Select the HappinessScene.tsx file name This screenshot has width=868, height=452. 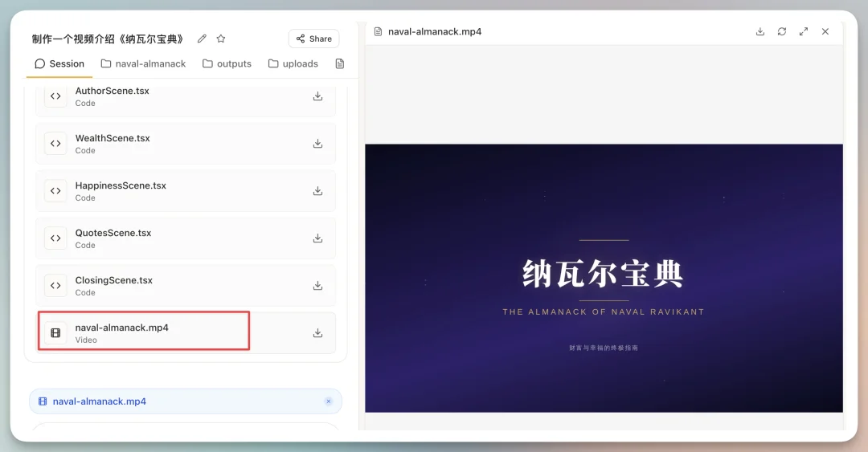[121, 186]
